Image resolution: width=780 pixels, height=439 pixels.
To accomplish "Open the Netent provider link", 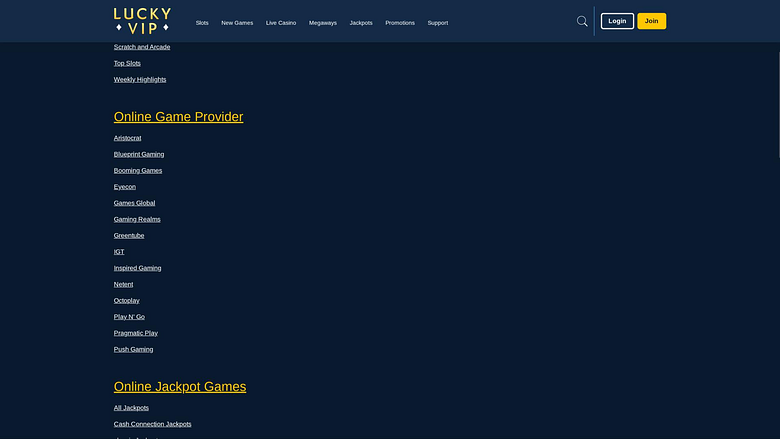I will coord(123,284).
